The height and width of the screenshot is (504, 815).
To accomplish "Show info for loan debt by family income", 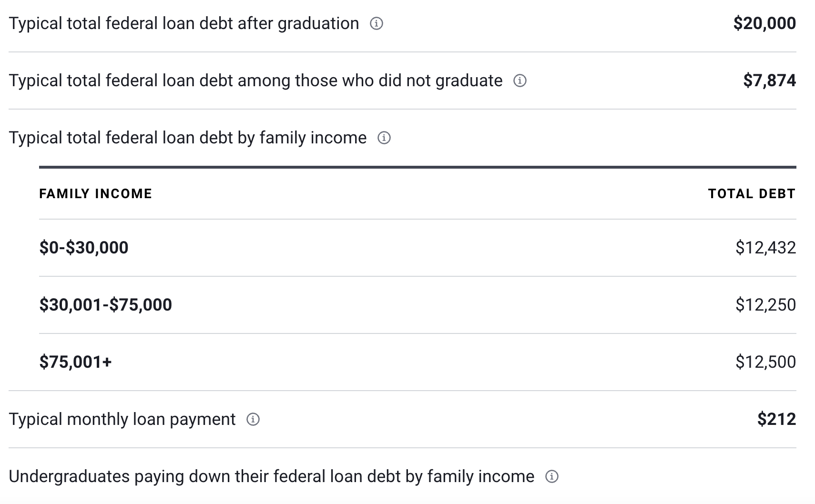I will (384, 138).
